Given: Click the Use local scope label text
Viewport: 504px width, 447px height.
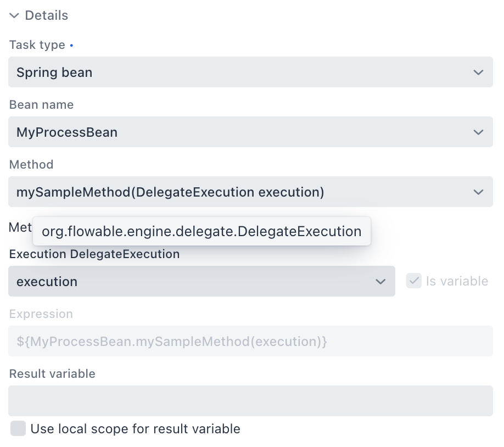Looking at the screenshot, I should click(135, 428).
